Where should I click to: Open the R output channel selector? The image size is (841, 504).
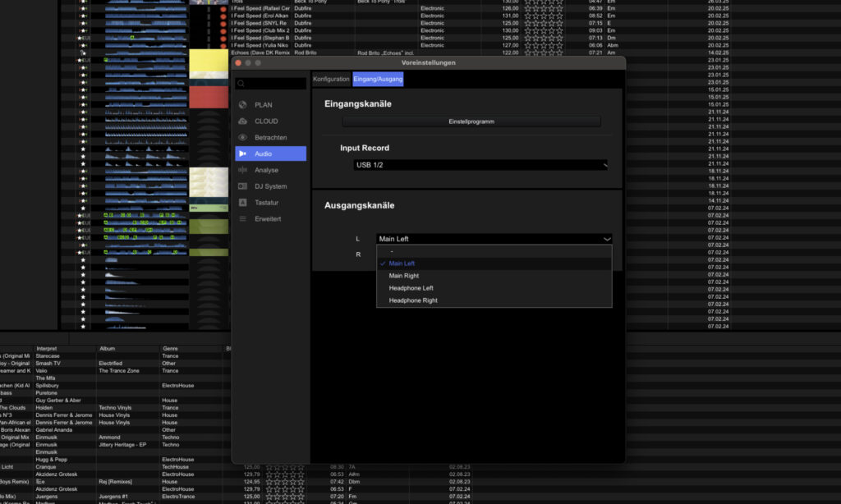coord(493,254)
